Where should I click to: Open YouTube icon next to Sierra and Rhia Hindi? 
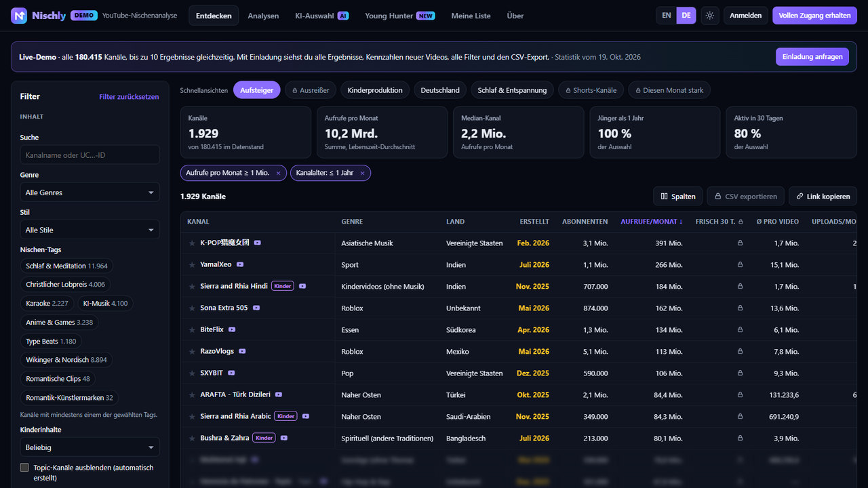302,287
